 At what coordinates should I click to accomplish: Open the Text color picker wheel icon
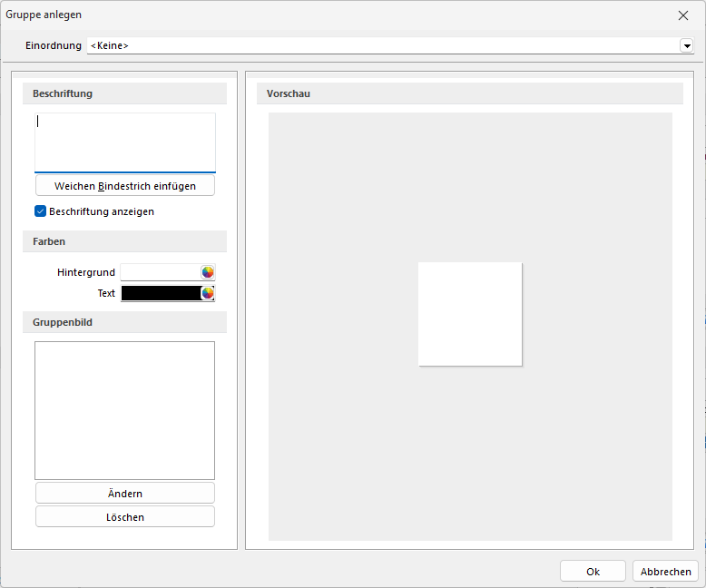point(208,293)
